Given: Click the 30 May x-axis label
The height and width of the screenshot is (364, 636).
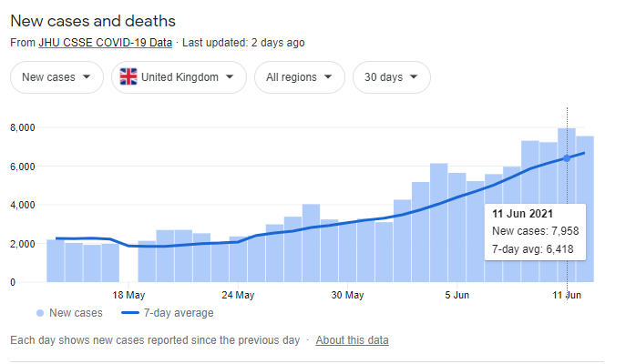Looking at the screenshot, I should 347,295.
